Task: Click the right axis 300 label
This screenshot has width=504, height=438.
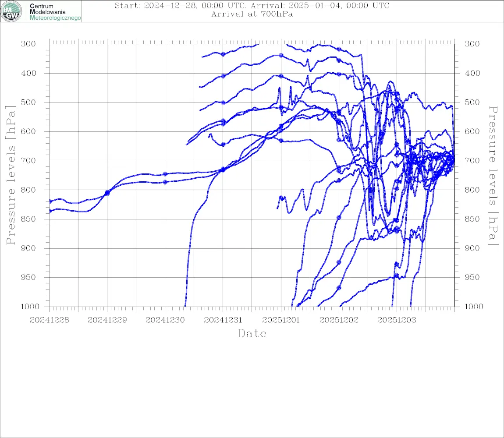Action: (x=472, y=44)
